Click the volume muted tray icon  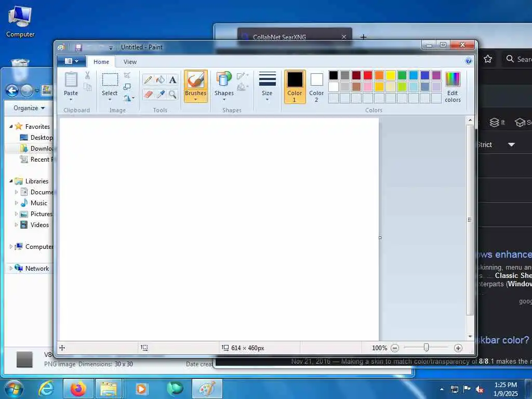coord(480,389)
